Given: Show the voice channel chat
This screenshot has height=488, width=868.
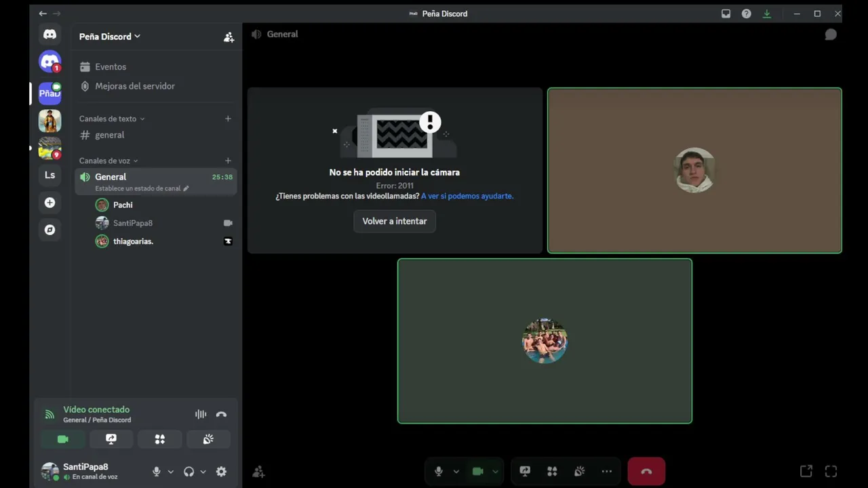Looking at the screenshot, I should point(831,35).
